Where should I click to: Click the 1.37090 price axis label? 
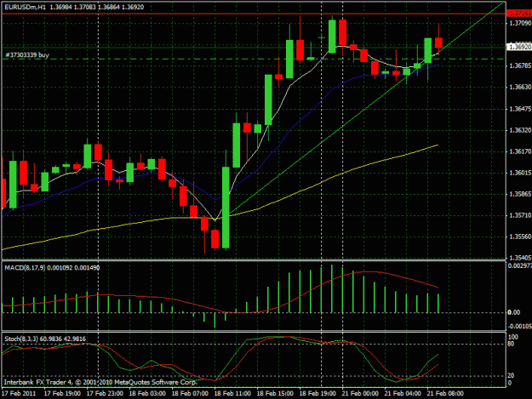coord(520,23)
